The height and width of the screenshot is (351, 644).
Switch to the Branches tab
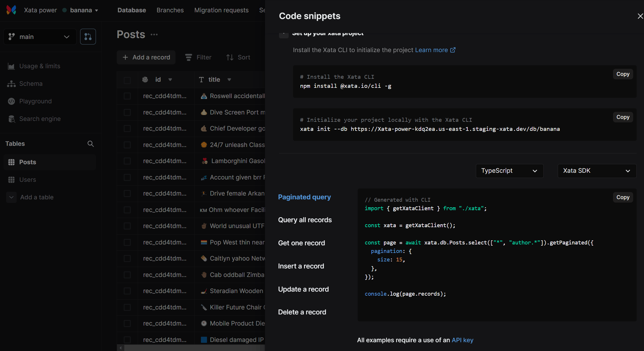point(170,10)
